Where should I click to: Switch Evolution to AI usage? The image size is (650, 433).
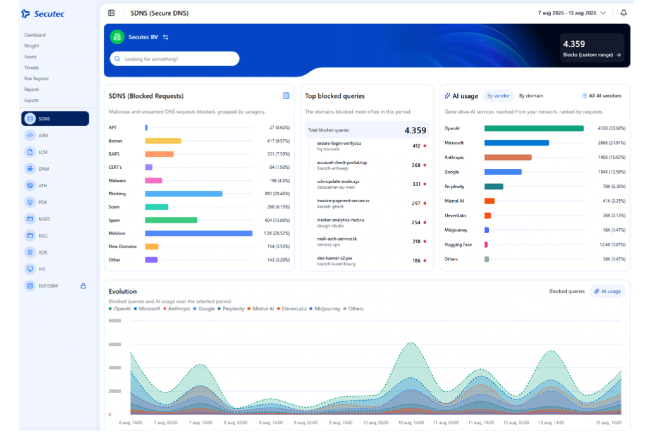point(607,291)
